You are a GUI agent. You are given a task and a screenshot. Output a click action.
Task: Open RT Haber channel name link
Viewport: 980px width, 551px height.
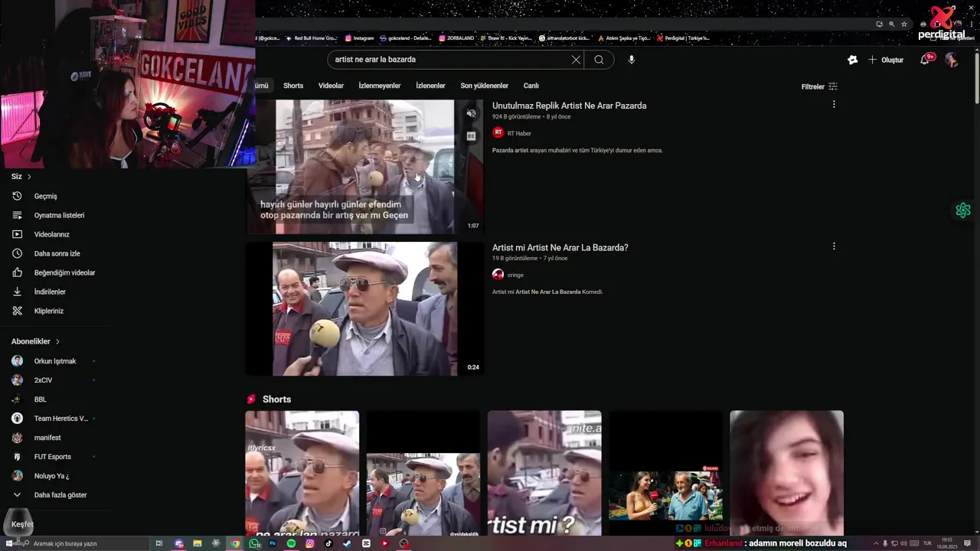519,133
